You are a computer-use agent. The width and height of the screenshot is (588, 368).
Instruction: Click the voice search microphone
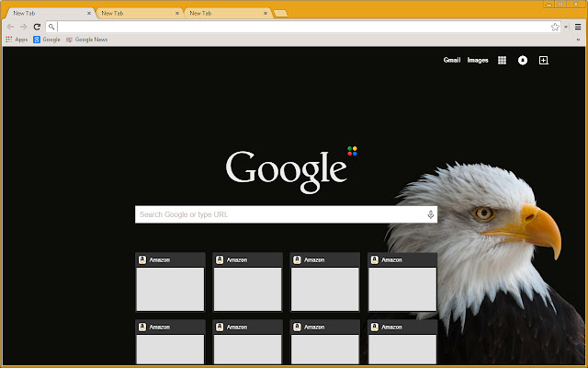coord(431,214)
